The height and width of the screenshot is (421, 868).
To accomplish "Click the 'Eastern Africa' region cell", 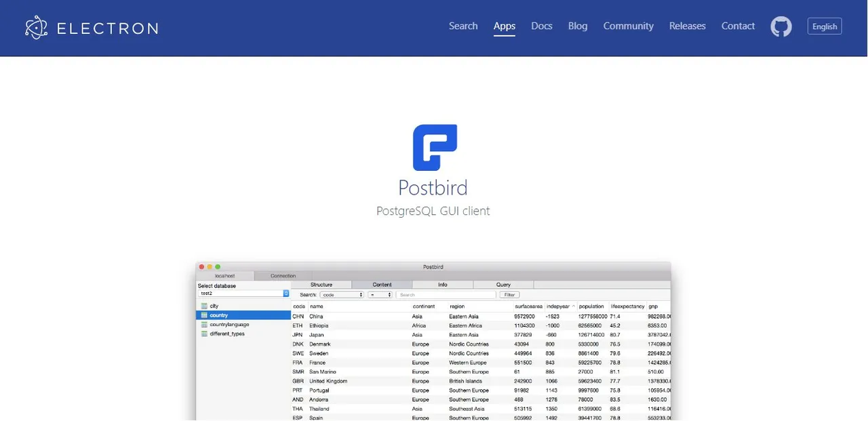I will (466, 325).
